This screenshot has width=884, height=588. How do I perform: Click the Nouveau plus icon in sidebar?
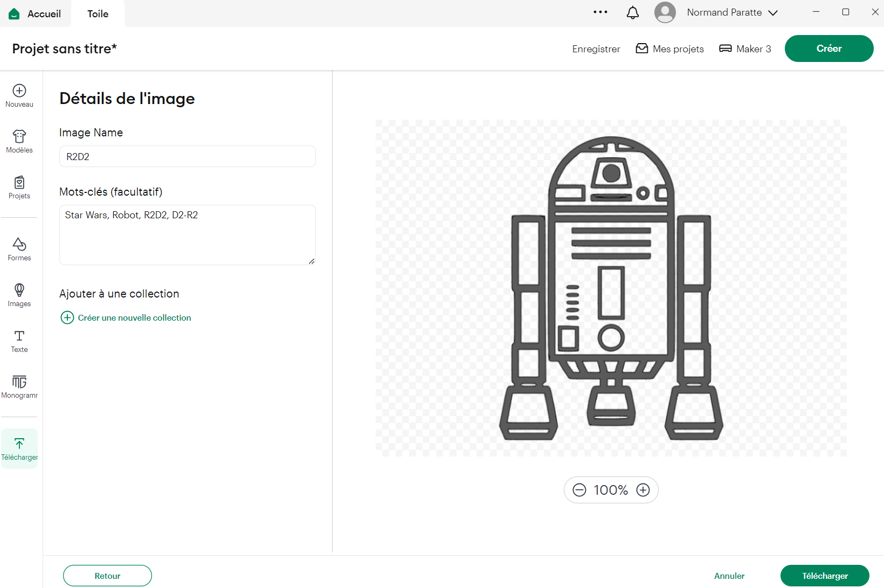click(x=19, y=91)
